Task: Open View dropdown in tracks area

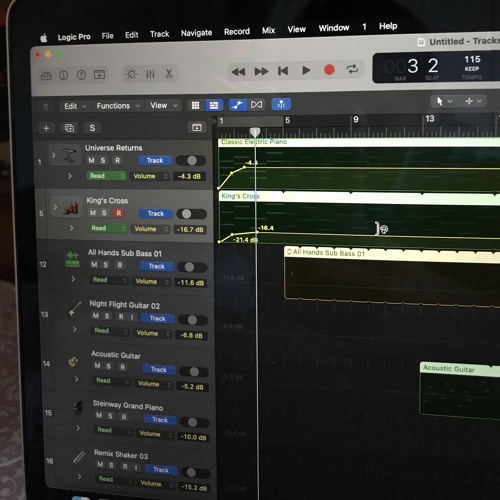Action: tap(163, 106)
